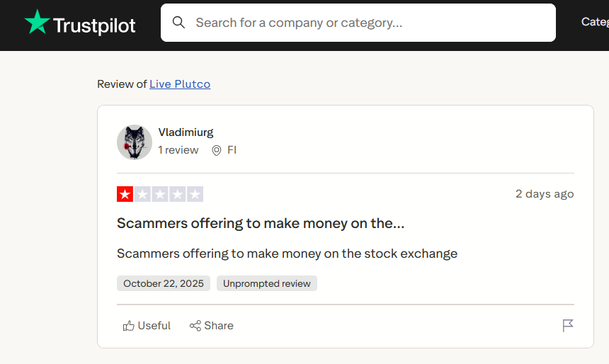Viewport: 609px width, 364px height.
Task: Open Vladimiurg's reviewer profile name
Action: click(x=186, y=132)
